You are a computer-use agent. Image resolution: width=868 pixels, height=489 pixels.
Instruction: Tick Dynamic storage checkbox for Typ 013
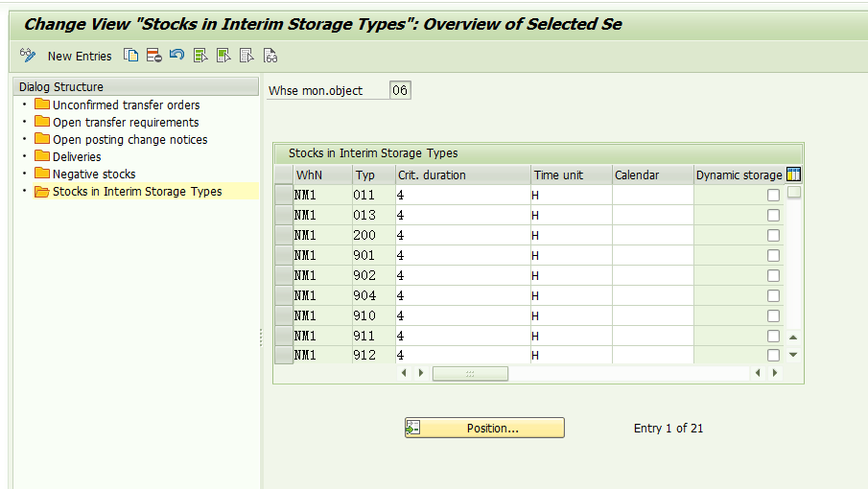[773, 215]
